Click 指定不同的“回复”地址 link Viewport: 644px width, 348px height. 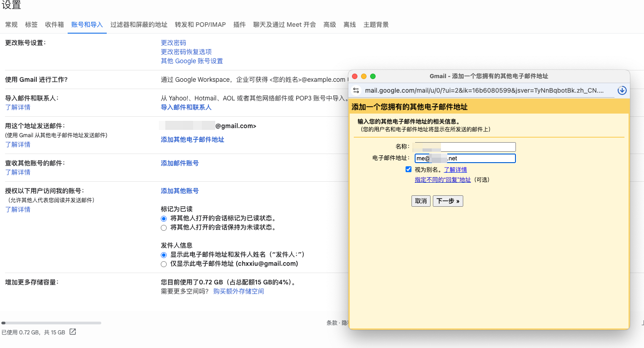(x=442, y=180)
